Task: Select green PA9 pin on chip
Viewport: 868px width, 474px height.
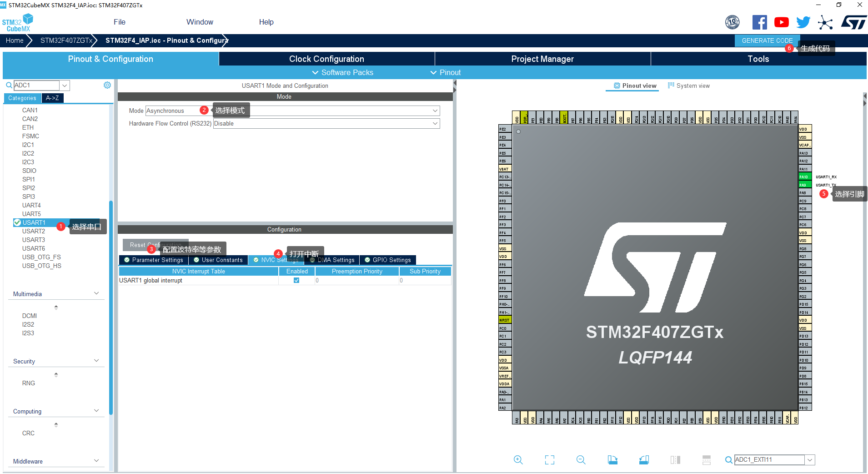Action: (x=805, y=185)
